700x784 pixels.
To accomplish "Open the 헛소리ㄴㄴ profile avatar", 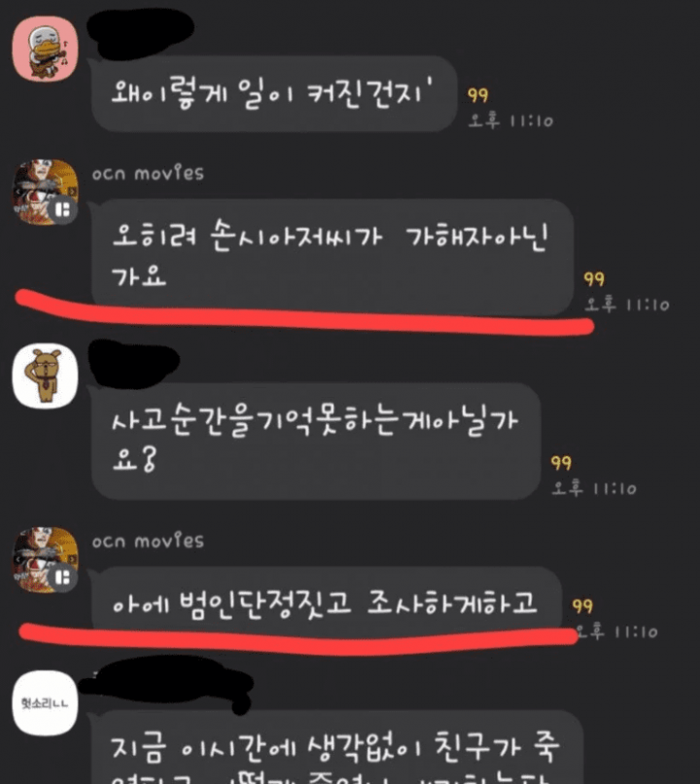I will 45,703.
